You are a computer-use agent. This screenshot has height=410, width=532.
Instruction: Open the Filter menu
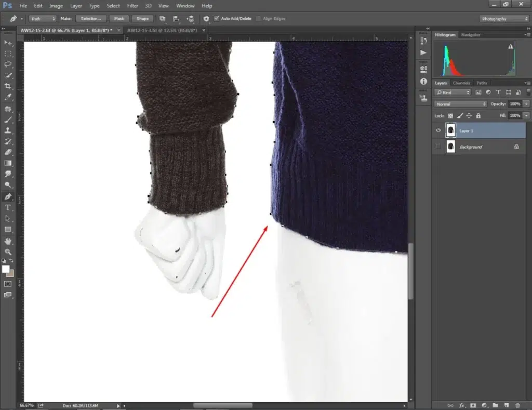(x=132, y=6)
